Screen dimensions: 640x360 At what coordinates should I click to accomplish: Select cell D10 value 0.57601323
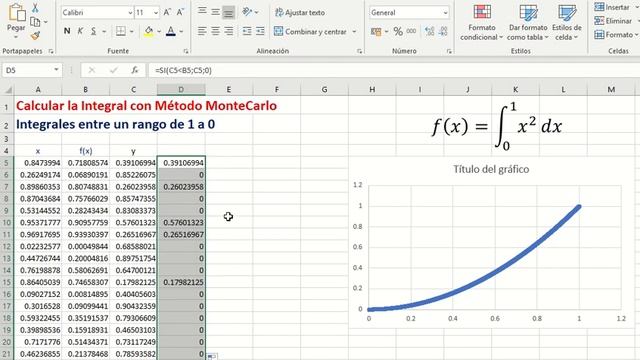click(181, 222)
